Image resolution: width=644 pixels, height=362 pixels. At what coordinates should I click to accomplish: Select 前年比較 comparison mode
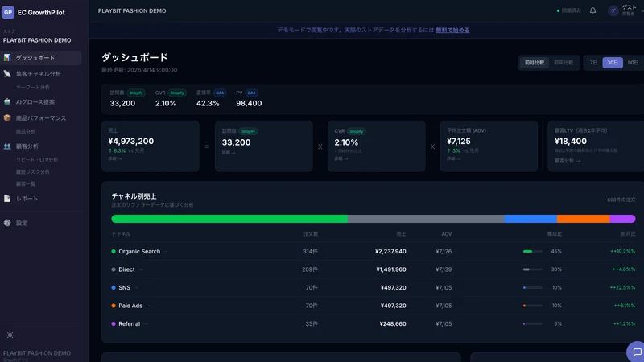point(563,63)
